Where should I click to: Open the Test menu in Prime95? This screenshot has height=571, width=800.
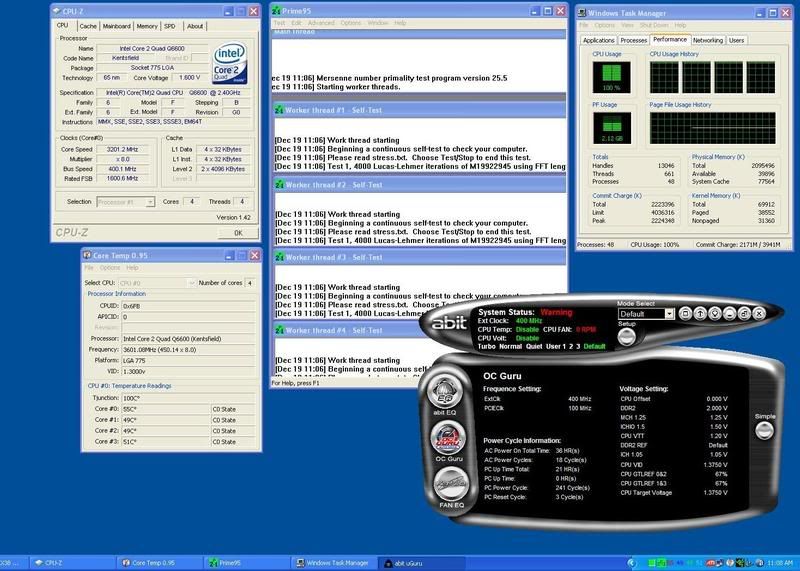(280, 23)
